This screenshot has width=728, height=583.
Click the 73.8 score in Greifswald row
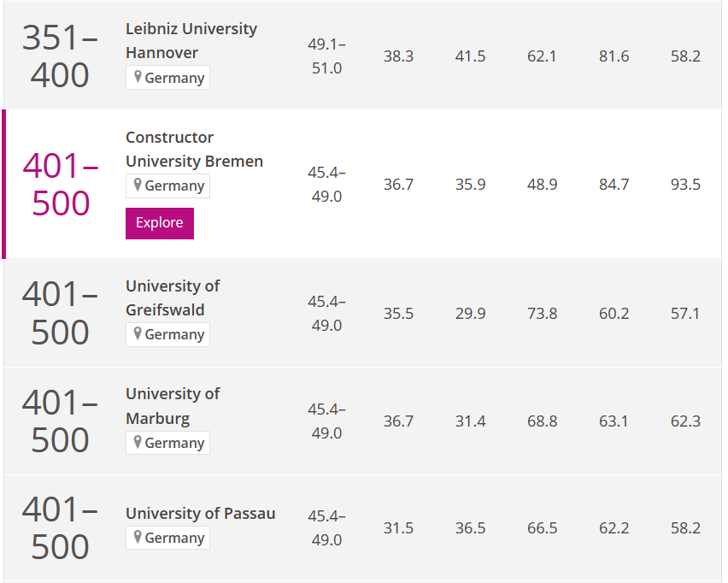542,314
